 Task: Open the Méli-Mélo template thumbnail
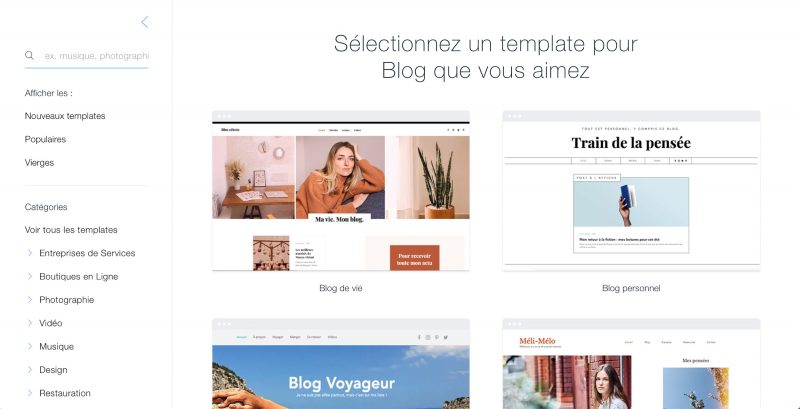point(631,364)
